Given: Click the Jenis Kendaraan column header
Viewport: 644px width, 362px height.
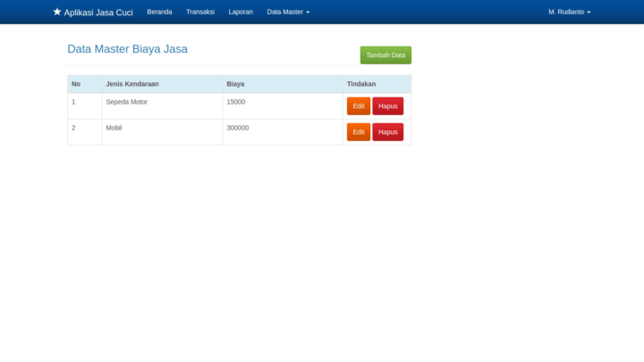Looking at the screenshot, I should [132, 84].
